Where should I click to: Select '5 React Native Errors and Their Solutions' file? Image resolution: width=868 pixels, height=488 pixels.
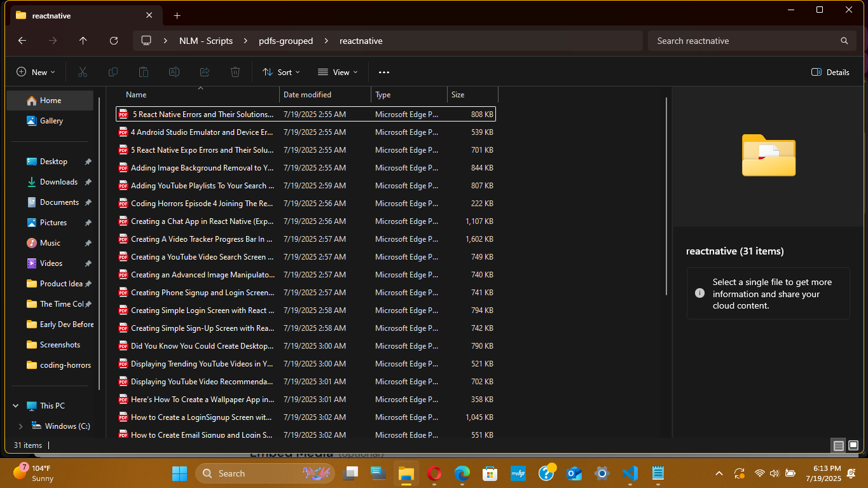click(x=305, y=115)
